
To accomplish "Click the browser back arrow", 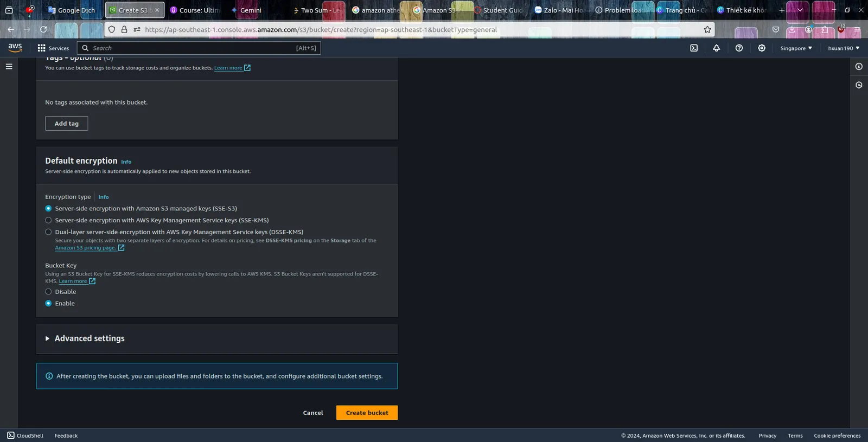I will pyautogui.click(x=11, y=29).
